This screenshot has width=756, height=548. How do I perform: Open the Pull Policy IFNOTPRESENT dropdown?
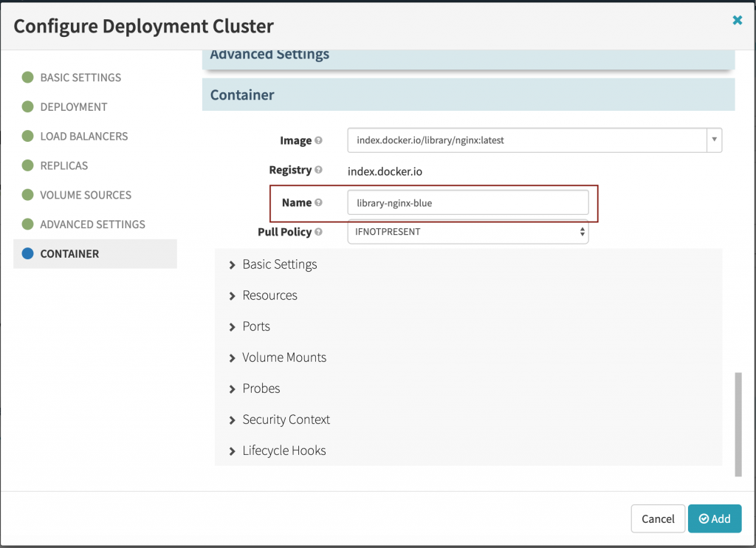point(467,232)
